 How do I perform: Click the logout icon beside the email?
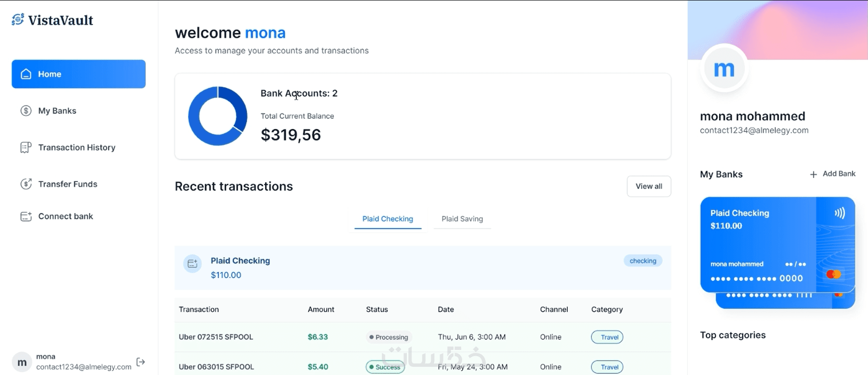tap(141, 362)
